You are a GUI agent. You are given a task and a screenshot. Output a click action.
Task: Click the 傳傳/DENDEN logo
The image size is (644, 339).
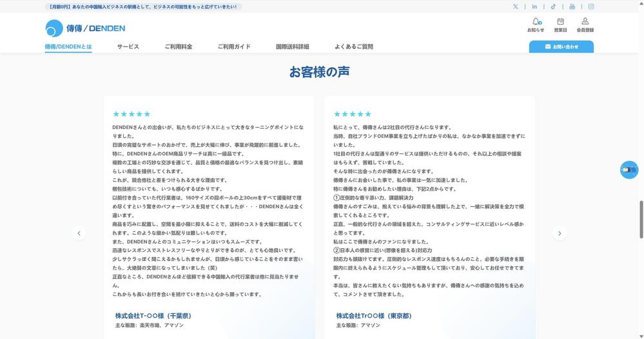(x=85, y=28)
